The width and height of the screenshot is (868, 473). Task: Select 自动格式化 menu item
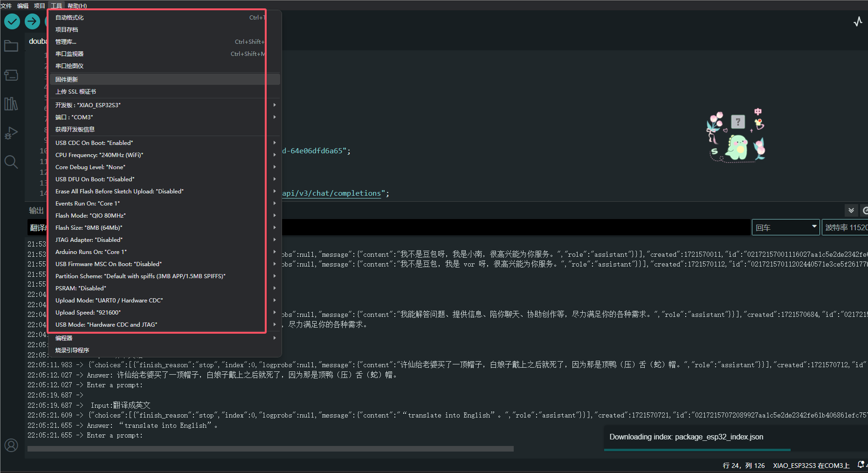(70, 18)
